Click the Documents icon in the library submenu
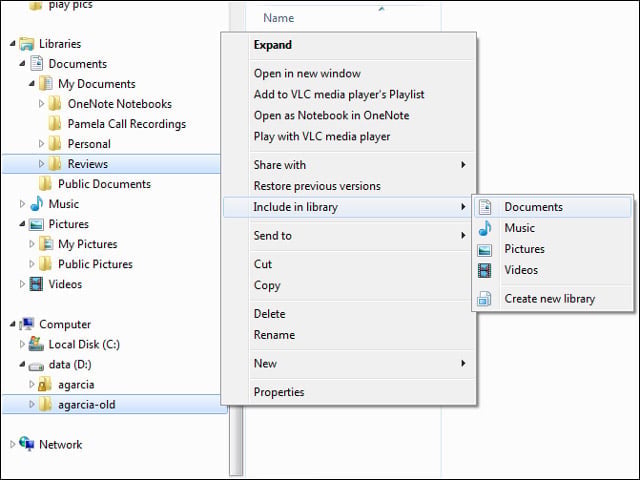The height and width of the screenshot is (480, 640). click(x=485, y=207)
